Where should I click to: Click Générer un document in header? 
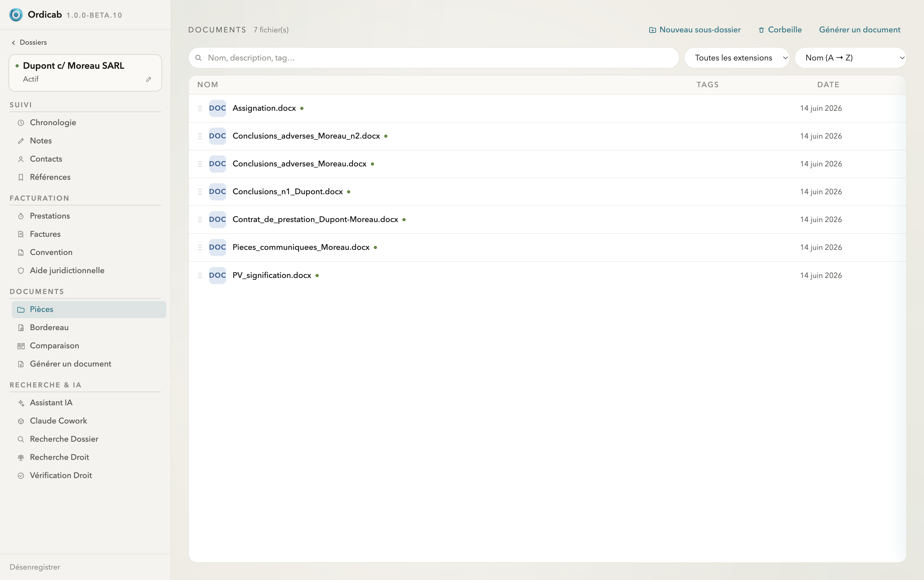coord(860,29)
